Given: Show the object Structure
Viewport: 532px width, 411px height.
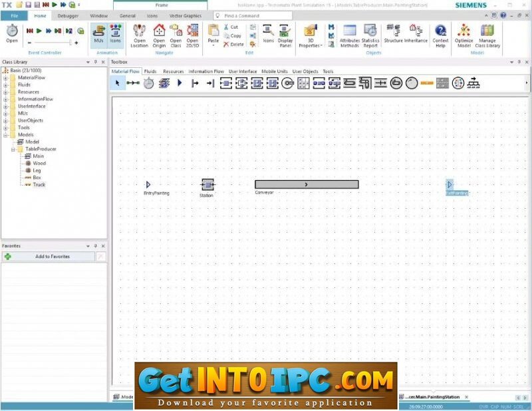Looking at the screenshot, I should (x=393, y=34).
